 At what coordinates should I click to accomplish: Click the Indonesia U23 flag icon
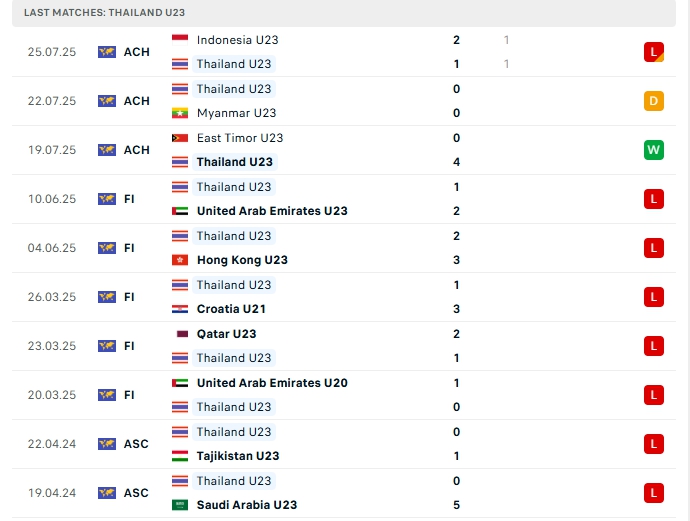pos(180,40)
